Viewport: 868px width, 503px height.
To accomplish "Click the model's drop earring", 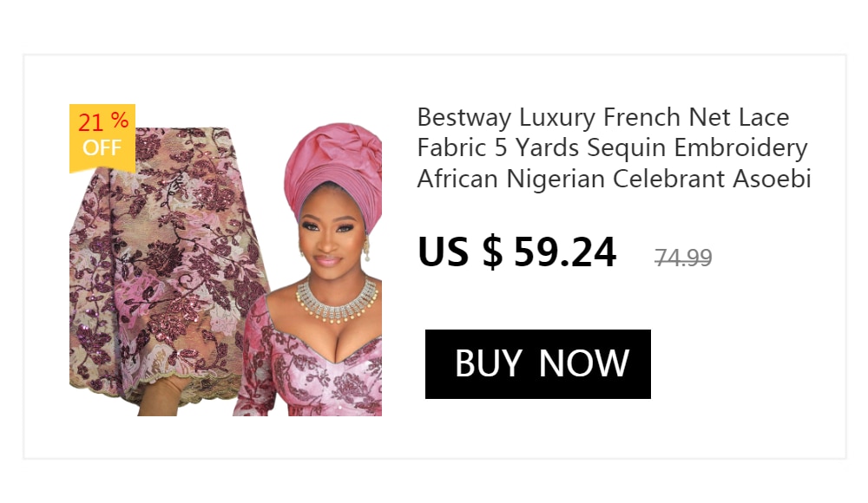I will (365, 251).
